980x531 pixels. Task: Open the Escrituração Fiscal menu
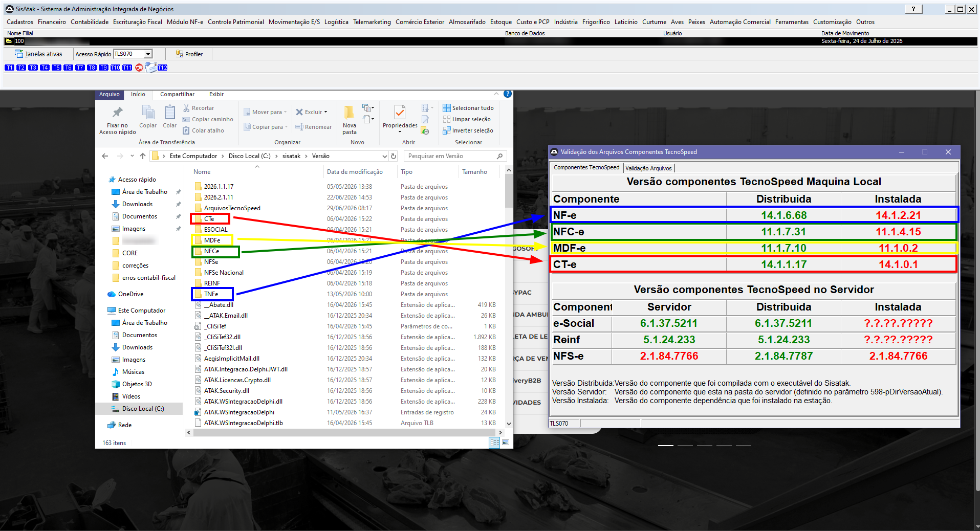click(x=138, y=22)
